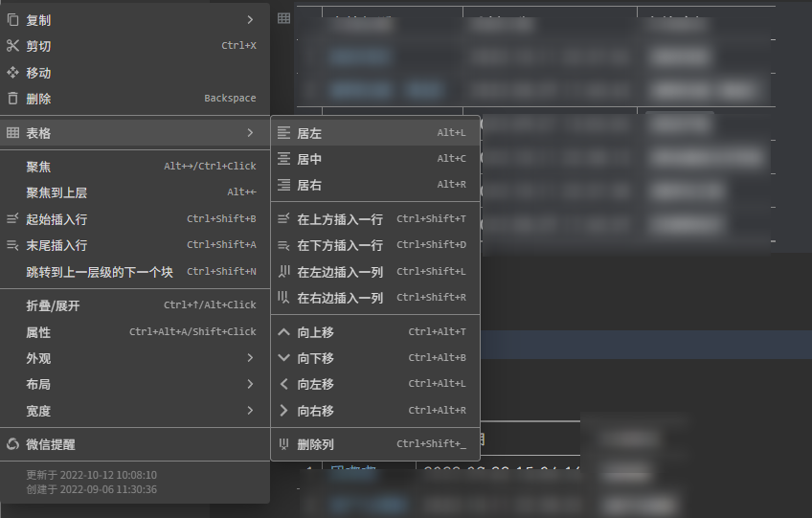Click the table grid icon for 表格
This screenshot has height=518, width=812.
pyautogui.click(x=13, y=132)
